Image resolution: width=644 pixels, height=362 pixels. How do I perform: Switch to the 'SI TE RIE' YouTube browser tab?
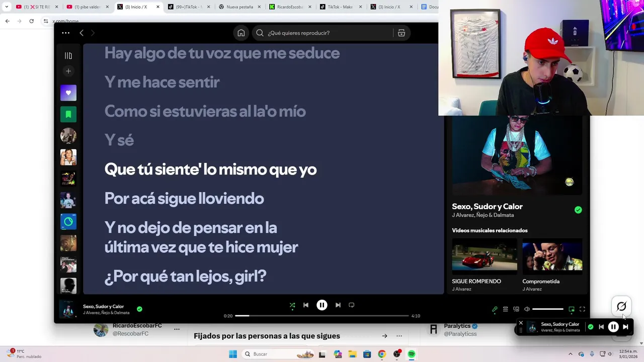37,7
